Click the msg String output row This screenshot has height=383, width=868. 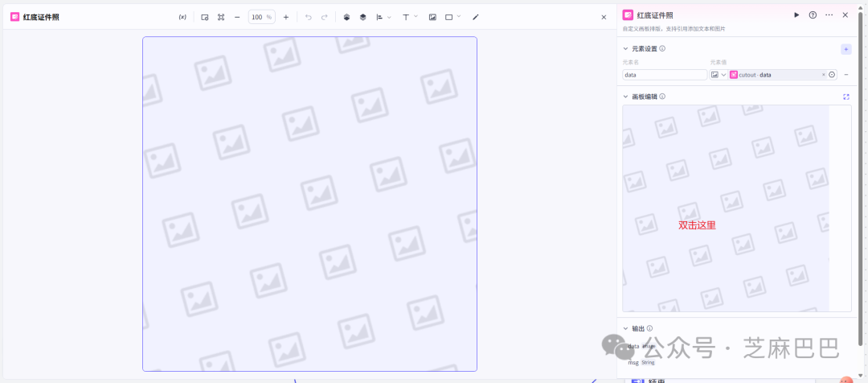641,363
